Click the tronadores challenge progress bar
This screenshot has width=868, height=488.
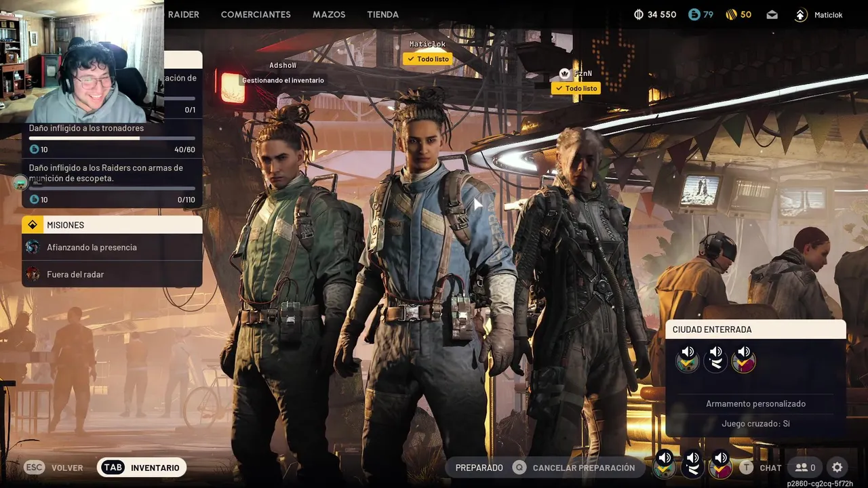(112, 138)
